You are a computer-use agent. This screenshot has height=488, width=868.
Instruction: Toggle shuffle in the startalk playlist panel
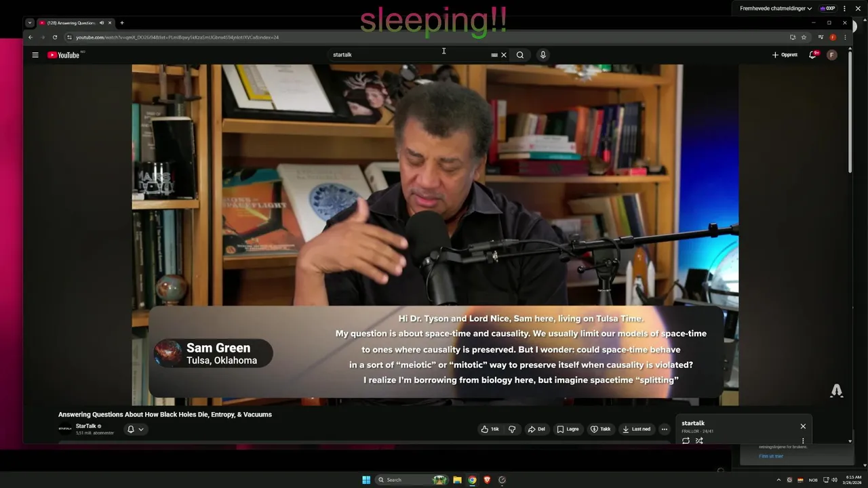click(x=699, y=441)
